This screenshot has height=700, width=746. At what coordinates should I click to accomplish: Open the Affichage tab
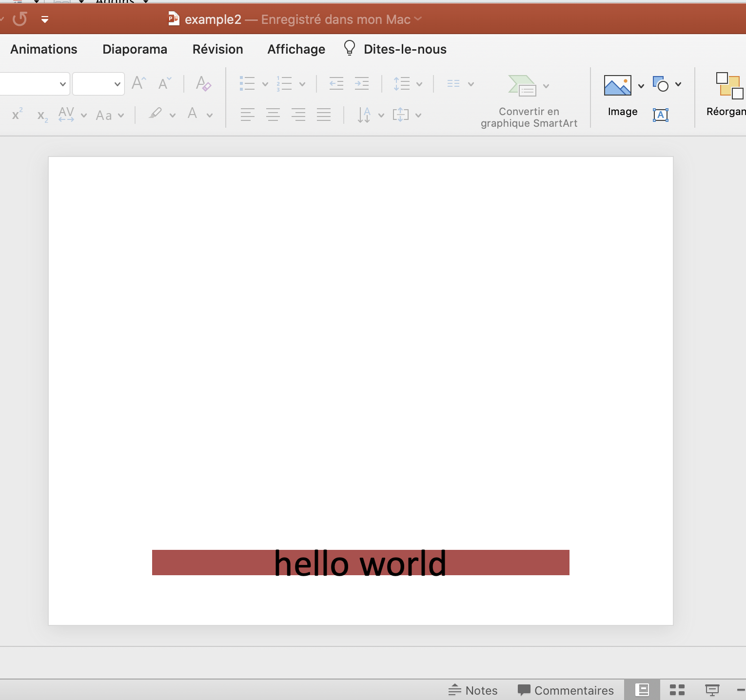point(296,49)
